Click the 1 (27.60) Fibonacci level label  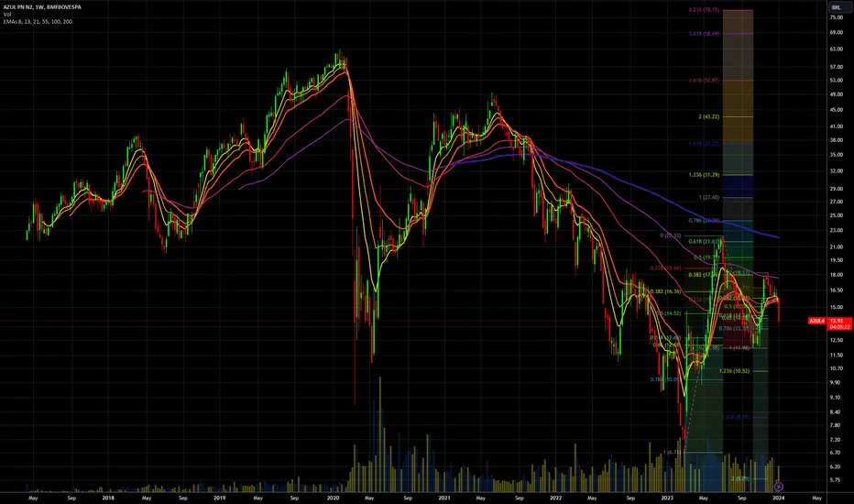(x=709, y=197)
